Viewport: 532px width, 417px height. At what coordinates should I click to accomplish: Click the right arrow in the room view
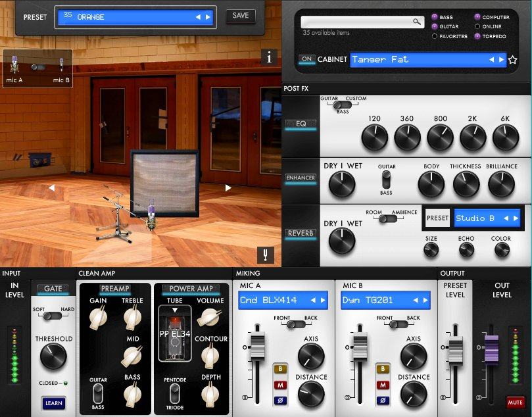tap(228, 187)
